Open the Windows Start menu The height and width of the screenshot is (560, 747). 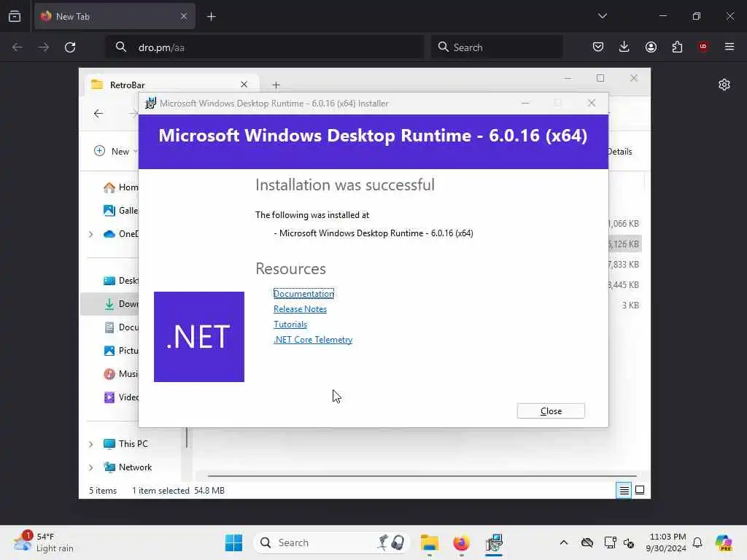click(x=233, y=542)
